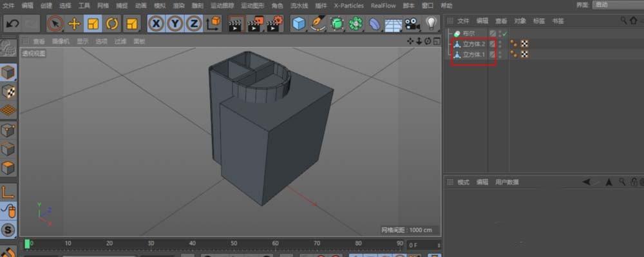Screen dimensions: 644x257
Task: Click Object Manager home icon
Action: 633,20
